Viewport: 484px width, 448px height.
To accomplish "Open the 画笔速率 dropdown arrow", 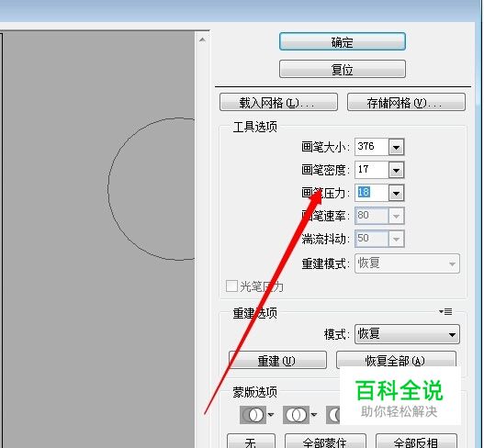I will [x=397, y=216].
